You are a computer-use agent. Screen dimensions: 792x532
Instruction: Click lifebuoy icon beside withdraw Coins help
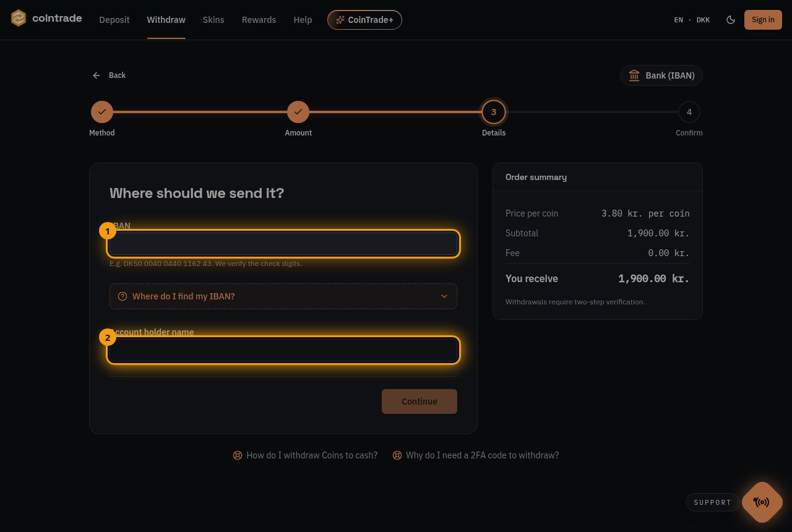point(238,455)
